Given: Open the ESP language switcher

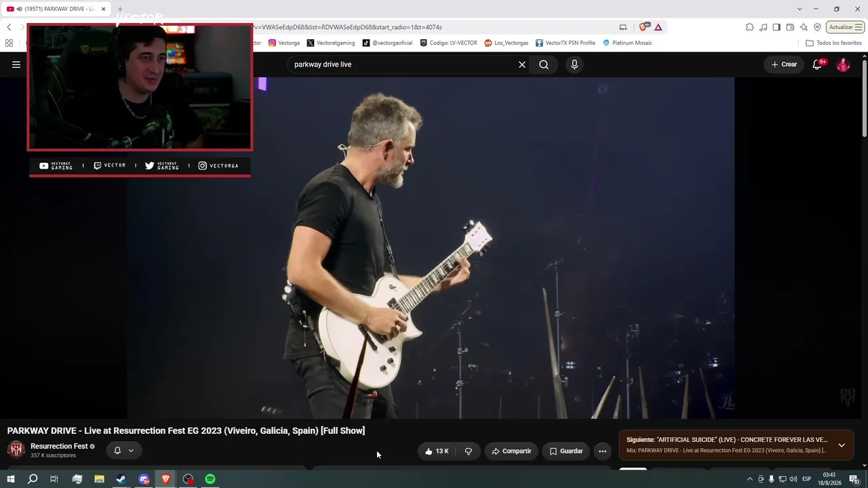Looking at the screenshot, I should [807, 479].
